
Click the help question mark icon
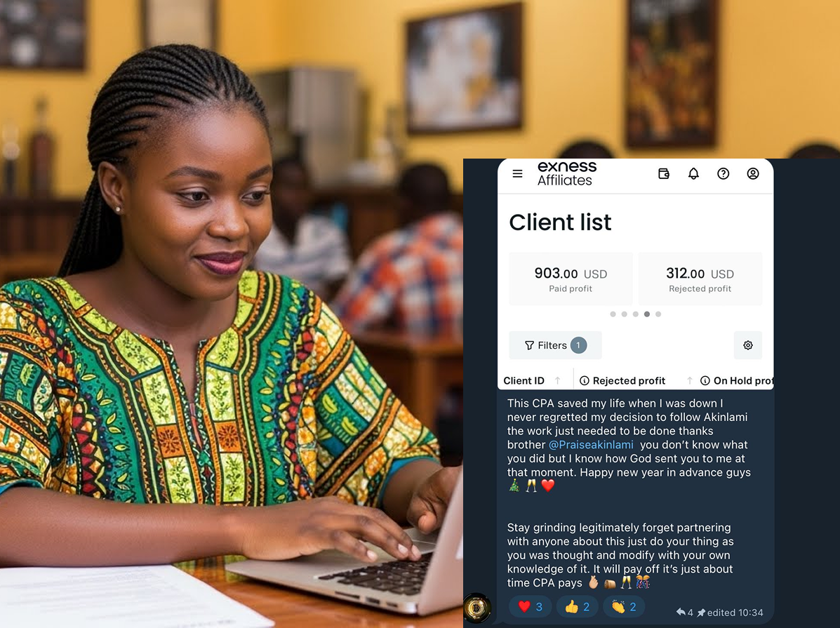click(x=724, y=173)
